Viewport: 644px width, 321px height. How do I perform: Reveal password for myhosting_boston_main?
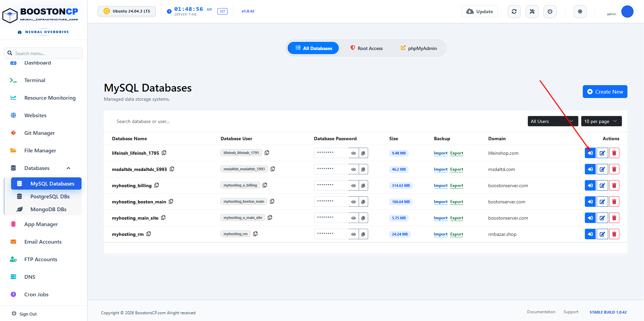(x=353, y=202)
